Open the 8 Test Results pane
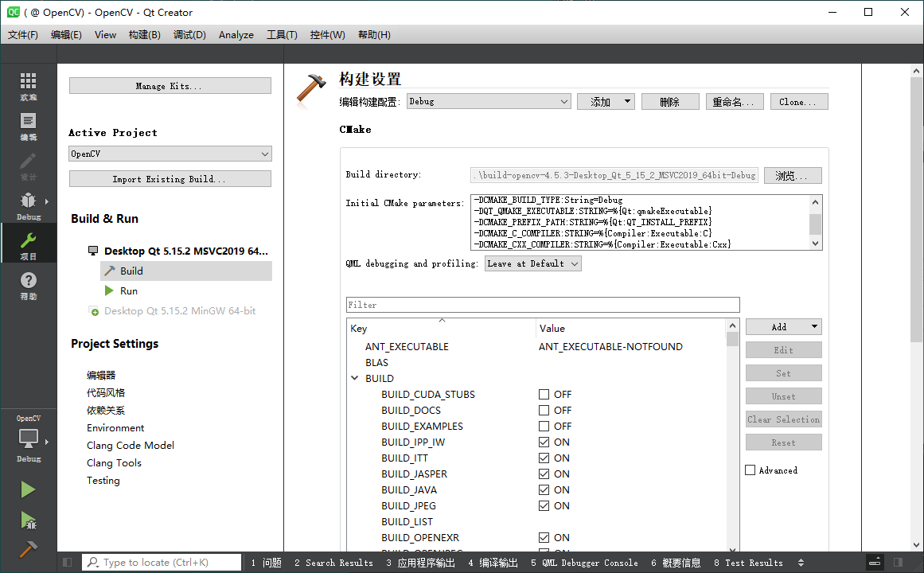Viewport: 924px width, 573px height. point(748,563)
